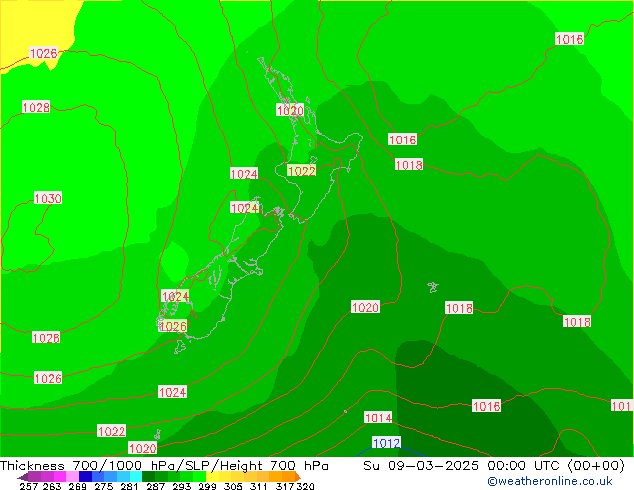Open the weatheronline.co.uk copyright link
The image size is (634, 490).
pyautogui.click(x=550, y=481)
